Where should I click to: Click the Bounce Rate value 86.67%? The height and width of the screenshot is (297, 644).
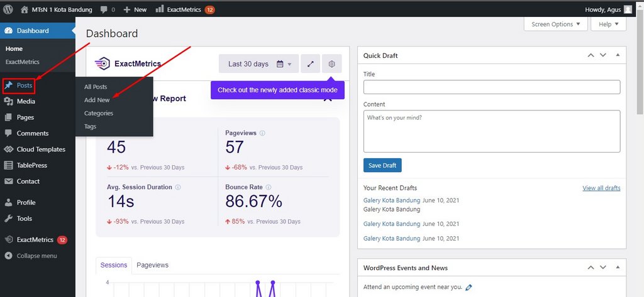click(254, 201)
